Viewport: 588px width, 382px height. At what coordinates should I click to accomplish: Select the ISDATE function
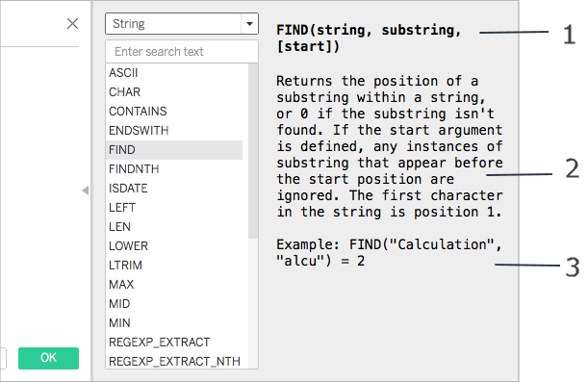coord(128,189)
